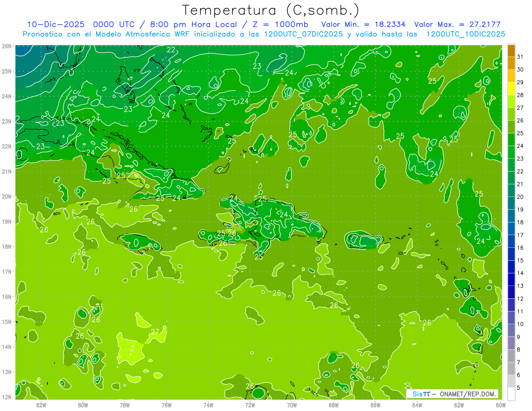532x411 pixels.
Task: Click the legend value 5
Action: point(519,388)
